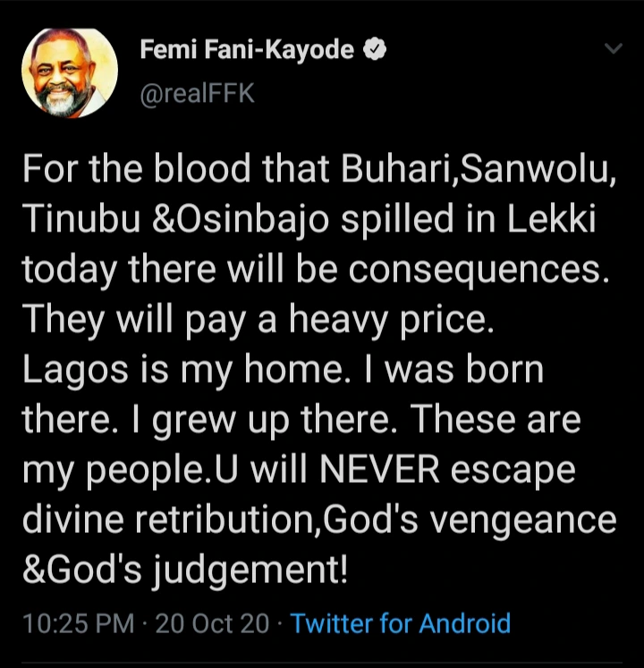This screenshot has height=668, width=644.
Task: Open the Twitter for Android source link
Action: tap(401, 623)
